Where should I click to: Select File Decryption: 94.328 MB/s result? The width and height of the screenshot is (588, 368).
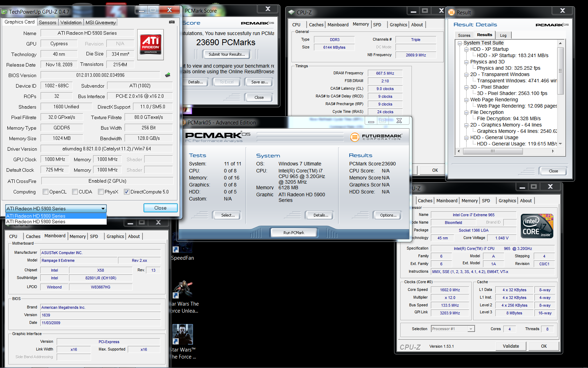tap(509, 118)
